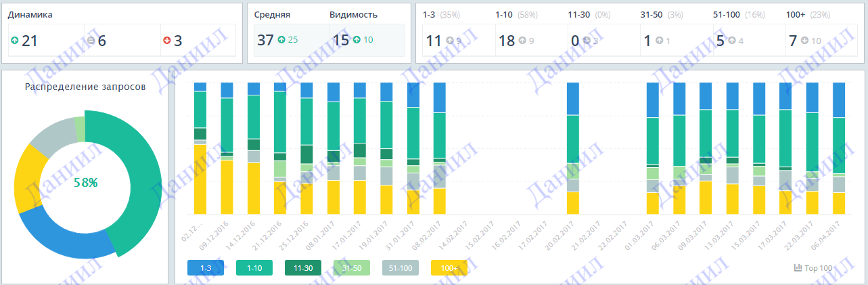Click the value 11 under 1-3
The width and height of the screenshot is (868, 285).
(x=434, y=41)
